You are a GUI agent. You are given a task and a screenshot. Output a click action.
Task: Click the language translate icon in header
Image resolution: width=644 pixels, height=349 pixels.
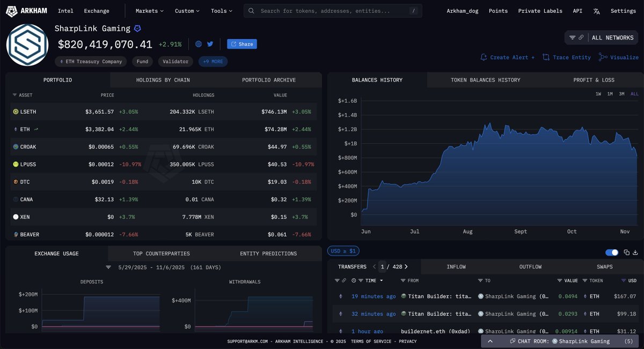(x=597, y=11)
